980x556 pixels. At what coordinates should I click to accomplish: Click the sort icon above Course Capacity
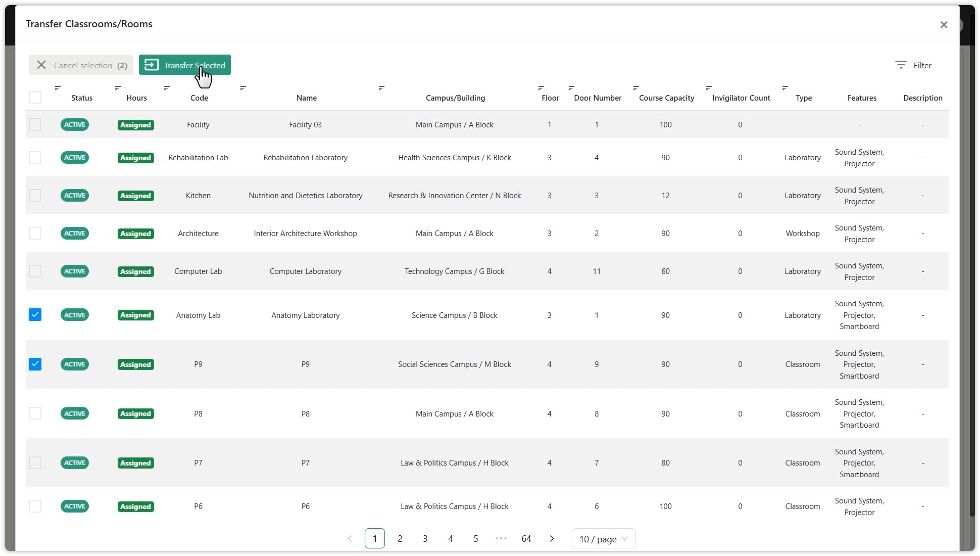point(636,88)
